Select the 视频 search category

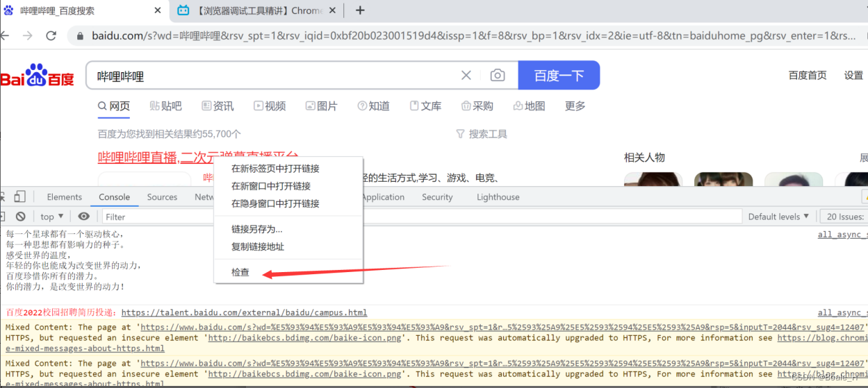[270, 106]
